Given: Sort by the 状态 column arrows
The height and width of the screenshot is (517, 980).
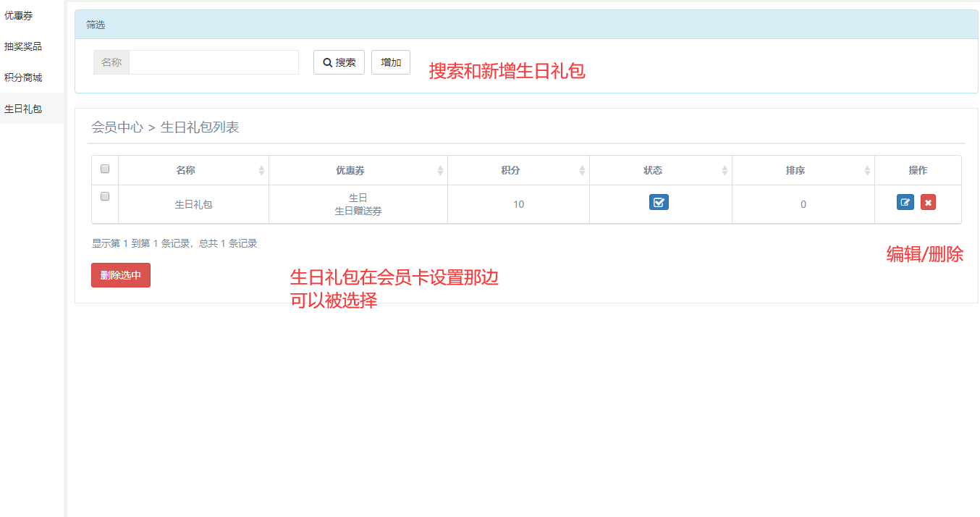Looking at the screenshot, I should [x=725, y=171].
